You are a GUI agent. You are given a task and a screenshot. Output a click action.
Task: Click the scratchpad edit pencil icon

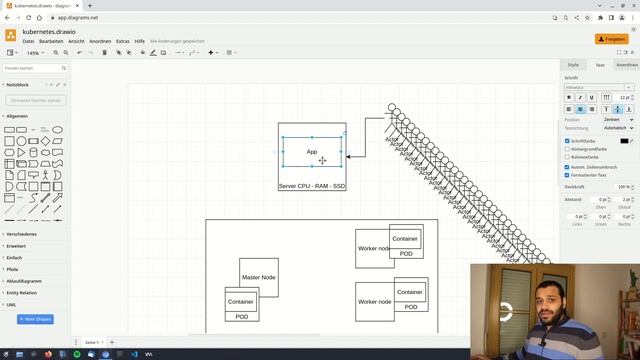coord(58,85)
